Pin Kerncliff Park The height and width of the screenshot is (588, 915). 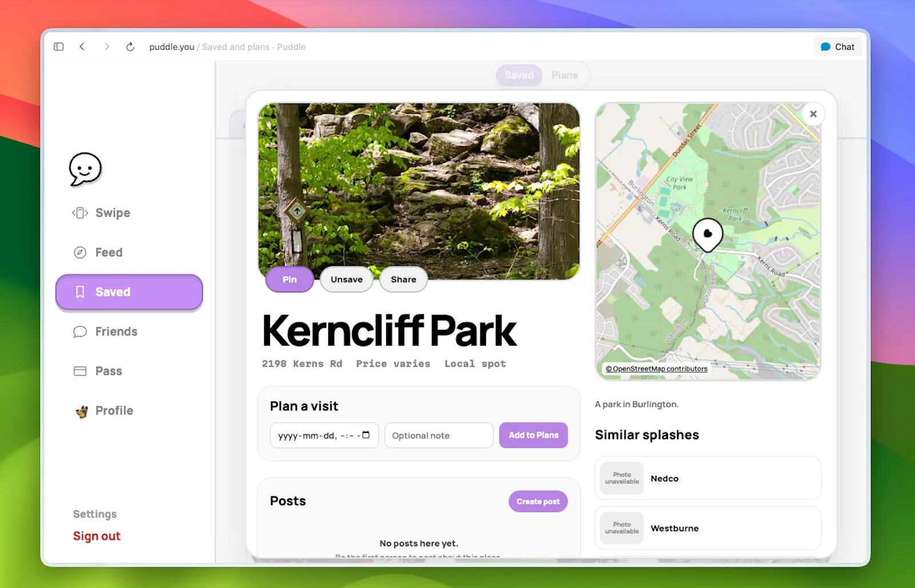(x=289, y=280)
